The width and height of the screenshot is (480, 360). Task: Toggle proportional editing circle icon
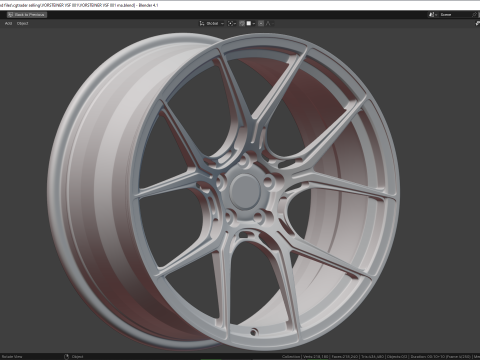pos(261,23)
